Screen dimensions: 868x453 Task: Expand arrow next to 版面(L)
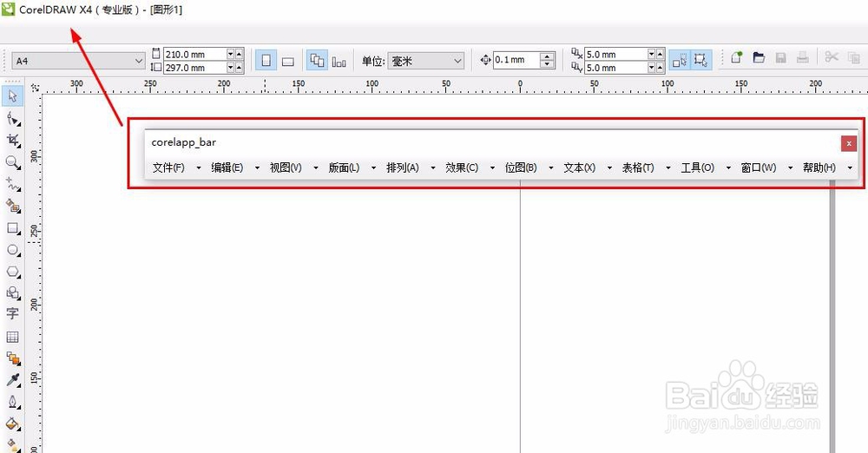click(373, 167)
